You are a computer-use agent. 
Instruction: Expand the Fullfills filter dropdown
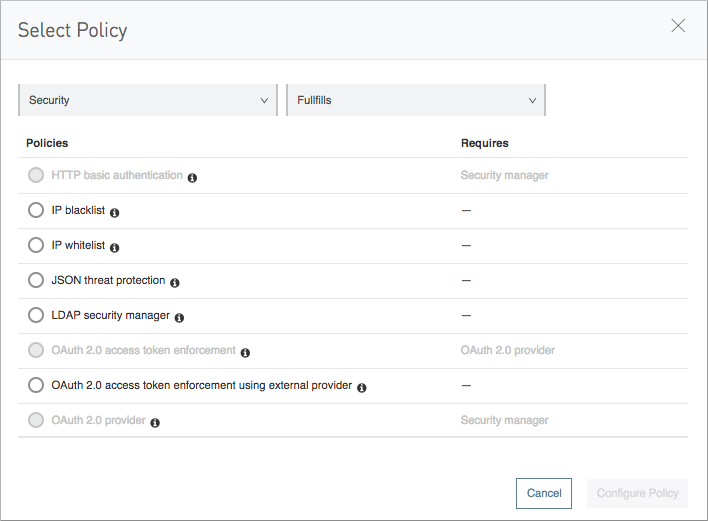click(x=416, y=100)
